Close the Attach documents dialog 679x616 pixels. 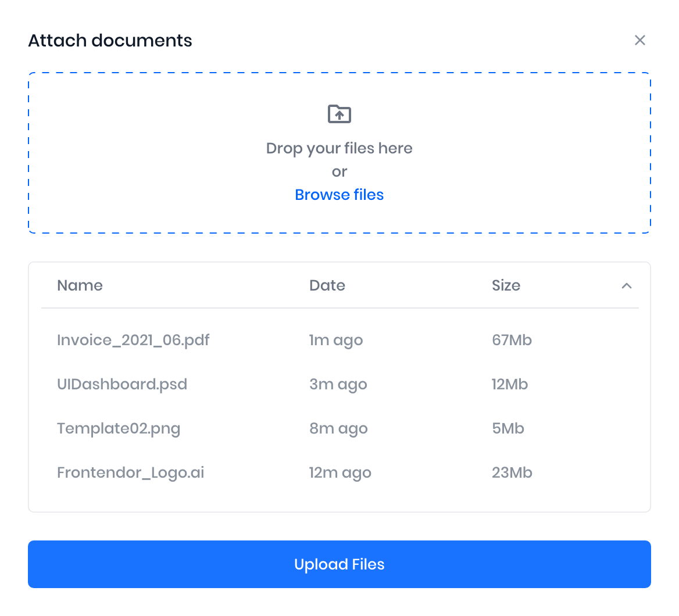639,40
